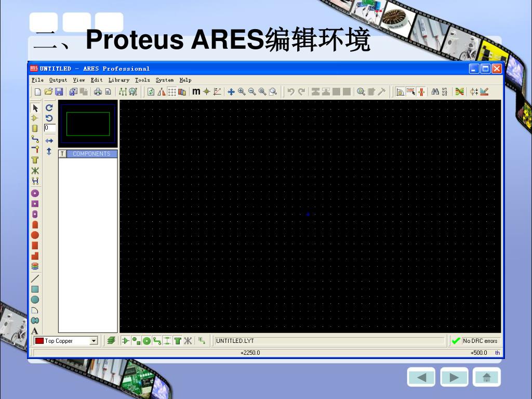Select the Ratsnest mode tool
Image resolution: width=532 pixels, height=399 pixels.
35,170
